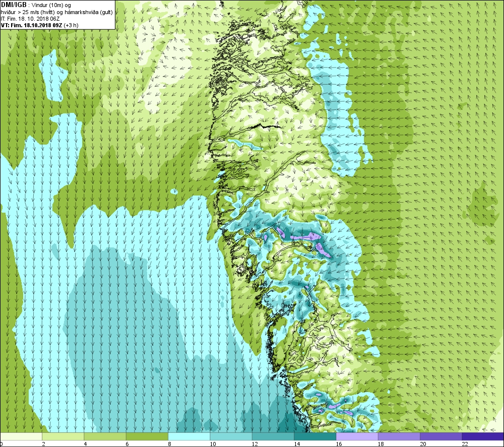The width and height of the screenshot is (504, 447).
Task: Click the legend label '20'
Action: [x=423, y=444]
